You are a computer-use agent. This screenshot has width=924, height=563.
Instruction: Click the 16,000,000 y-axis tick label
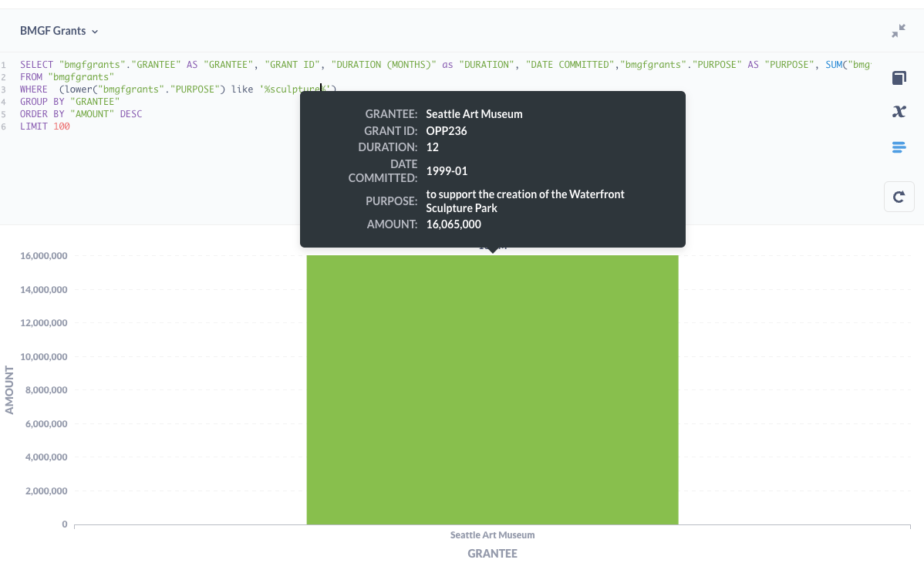point(43,256)
